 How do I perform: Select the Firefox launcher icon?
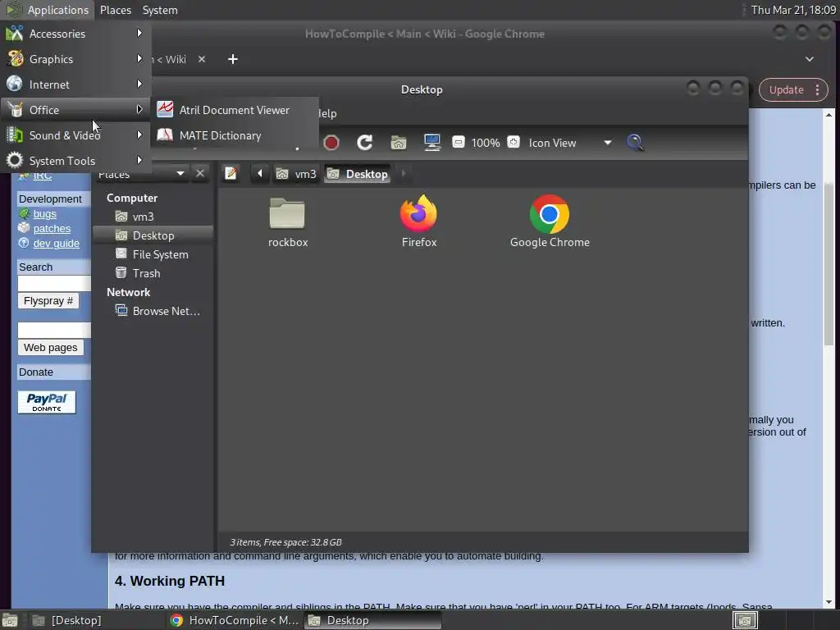point(419,221)
